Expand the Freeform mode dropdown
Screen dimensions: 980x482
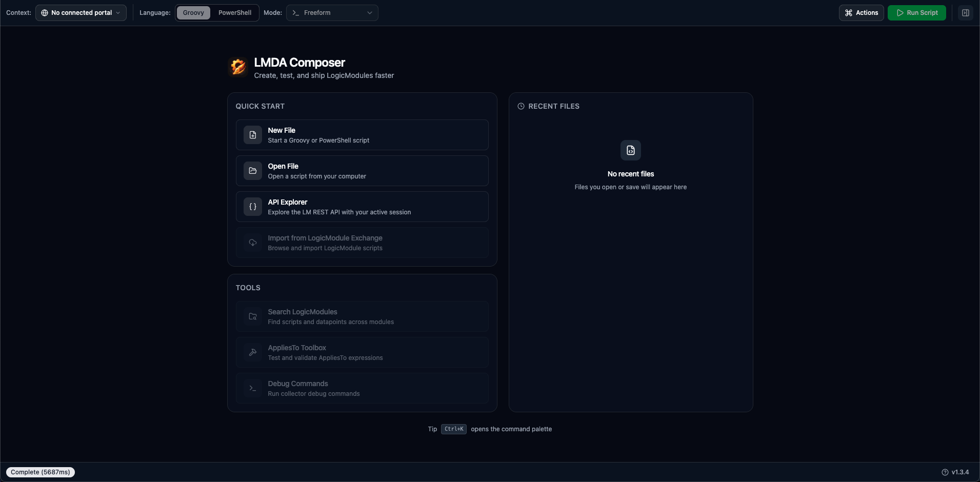click(x=332, y=13)
